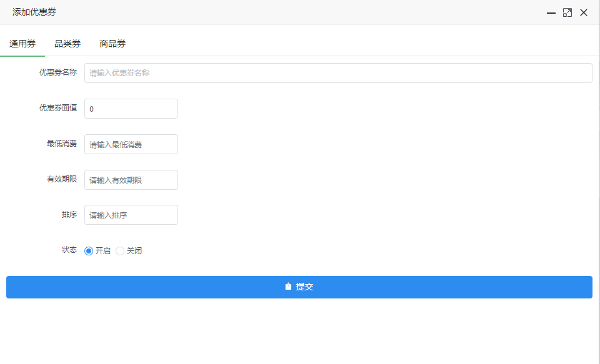Focus the 有效期限 input field
This screenshot has height=364, width=600.
(131, 180)
